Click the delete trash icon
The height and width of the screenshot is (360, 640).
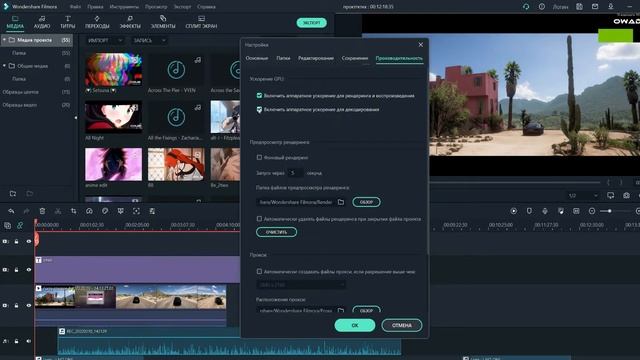[42, 211]
